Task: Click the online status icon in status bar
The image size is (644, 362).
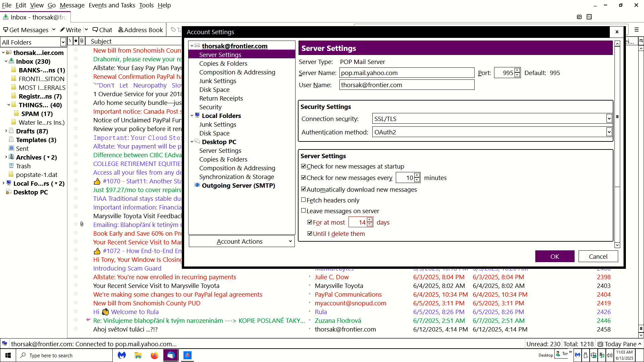Action: click(x=5, y=344)
